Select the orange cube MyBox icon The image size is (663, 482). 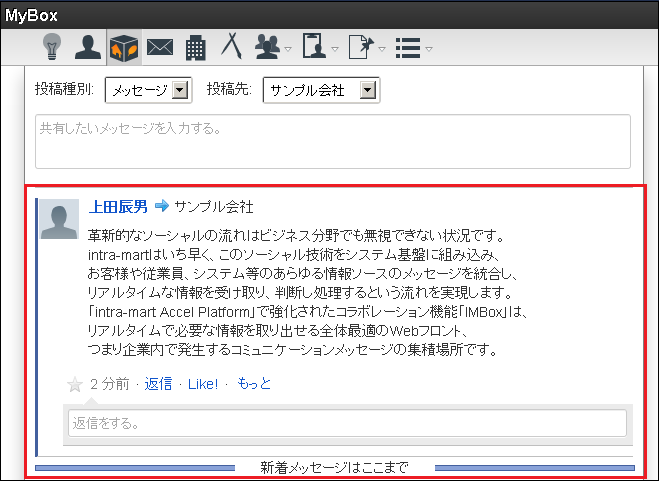pyautogui.click(x=124, y=48)
